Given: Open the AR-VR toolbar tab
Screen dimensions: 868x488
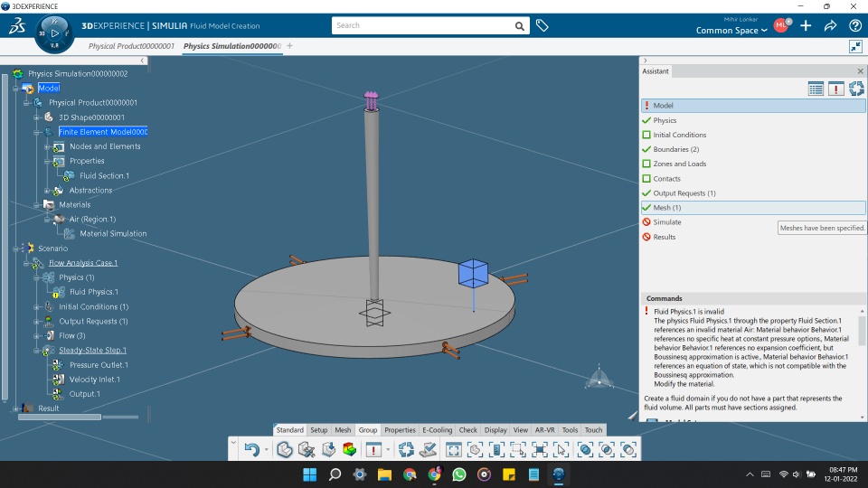Looking at the screenshot, I should [544, 430].
